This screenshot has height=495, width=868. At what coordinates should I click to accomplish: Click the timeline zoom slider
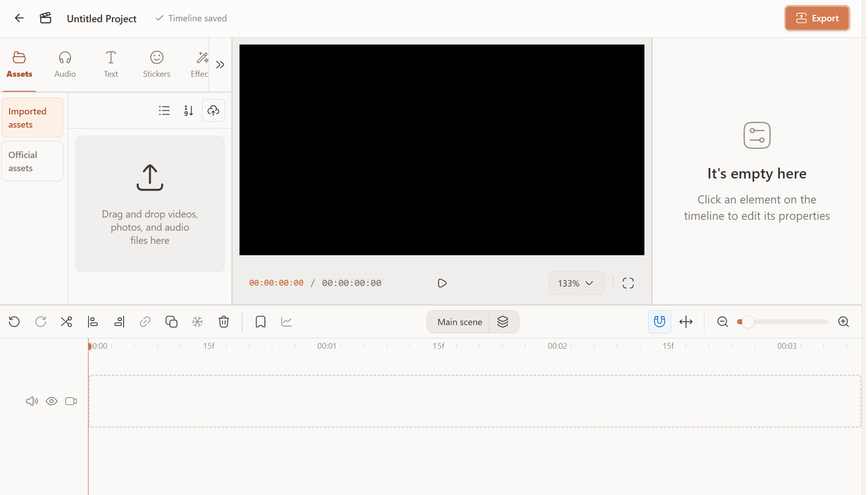(783, 322)
